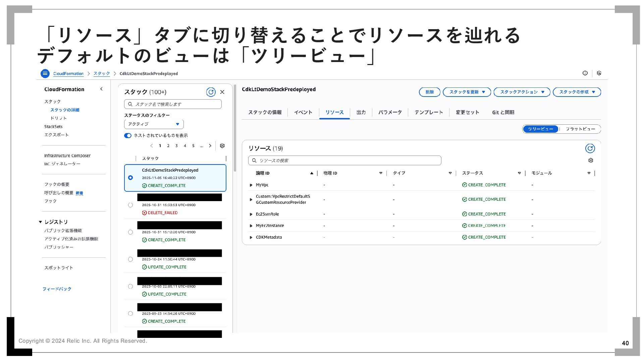Collapse the CloudFormation side navigation

coord(101,89)
